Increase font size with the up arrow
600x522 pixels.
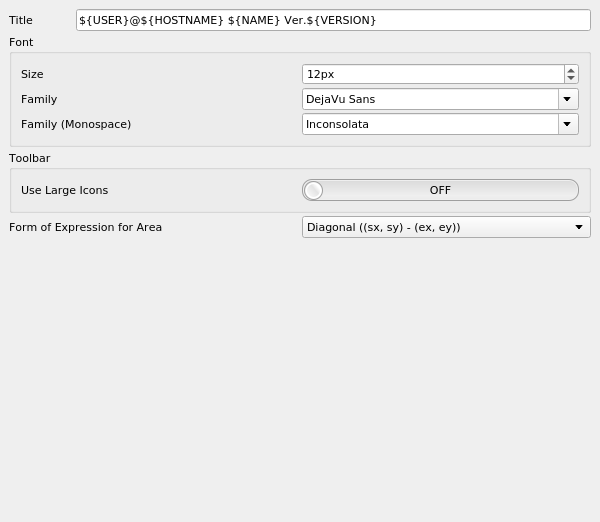coord(571,70)
